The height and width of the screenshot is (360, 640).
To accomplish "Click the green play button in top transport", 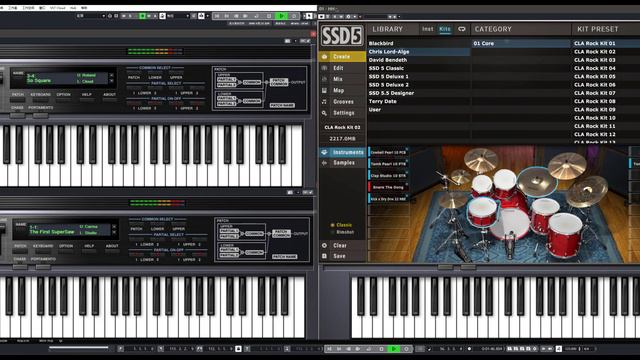I will [x=281, y=16].
